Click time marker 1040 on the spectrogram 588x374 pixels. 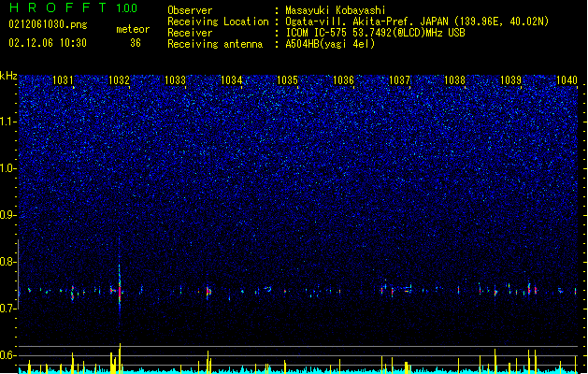pyautogui.click(x=567, y=79)
